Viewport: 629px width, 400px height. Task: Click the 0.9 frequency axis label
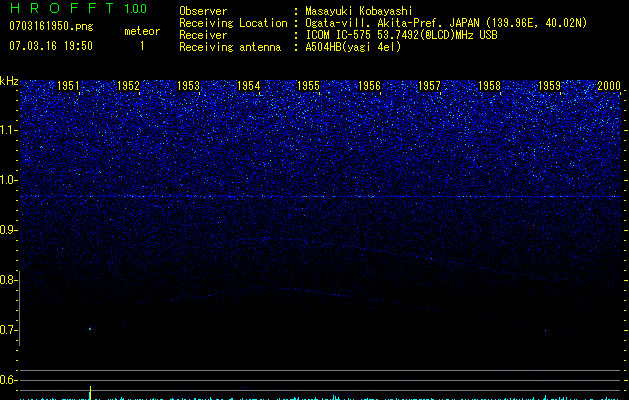tap(9, 230)
